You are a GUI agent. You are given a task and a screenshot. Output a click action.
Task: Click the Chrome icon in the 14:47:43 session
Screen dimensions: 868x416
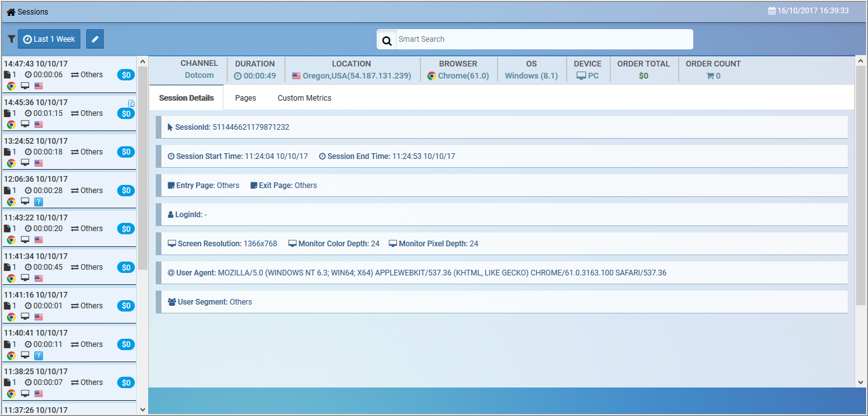coord(11,86)
